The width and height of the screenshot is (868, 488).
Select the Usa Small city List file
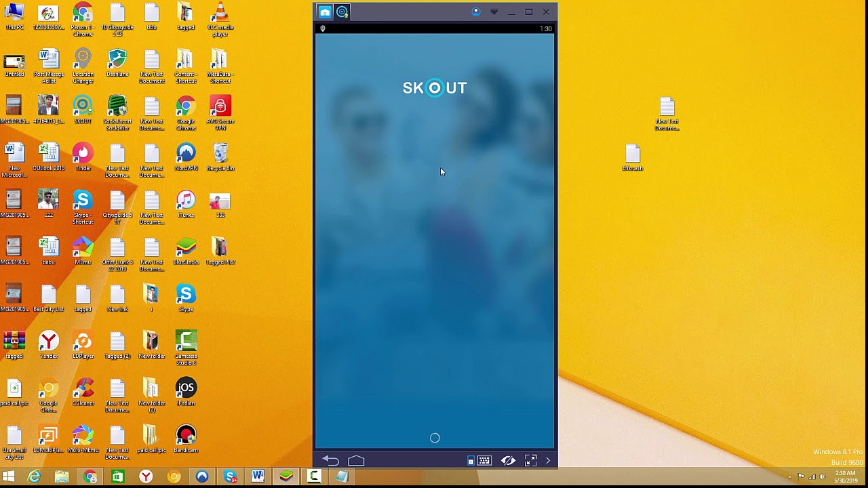(x=14, y=442)
